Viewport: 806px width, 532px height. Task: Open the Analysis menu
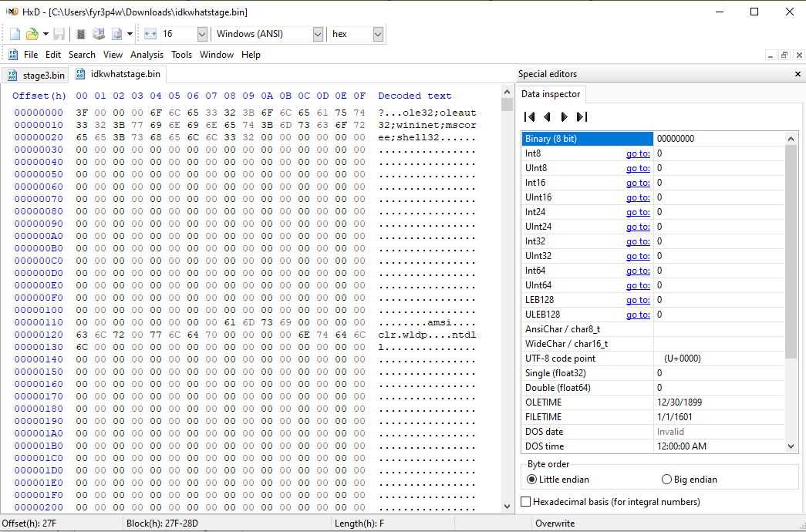pos(147,55)
